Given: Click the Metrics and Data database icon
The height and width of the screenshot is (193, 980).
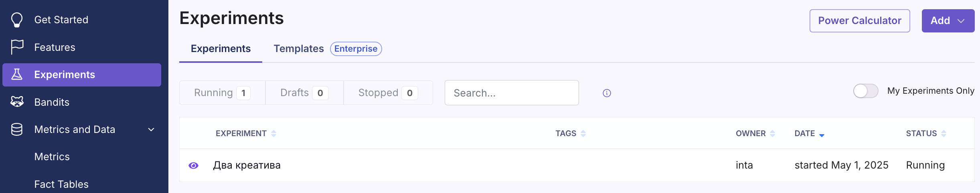Looking at the screenshot, I should pos(17,129).
